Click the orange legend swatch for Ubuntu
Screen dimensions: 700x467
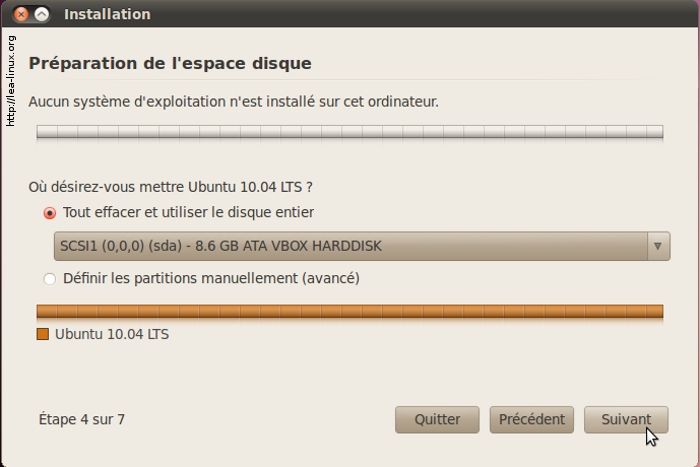[43, 335]
